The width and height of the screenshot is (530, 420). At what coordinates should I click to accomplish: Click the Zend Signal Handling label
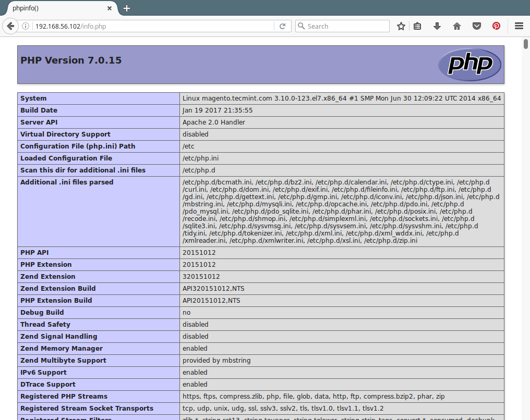[59, 337]
